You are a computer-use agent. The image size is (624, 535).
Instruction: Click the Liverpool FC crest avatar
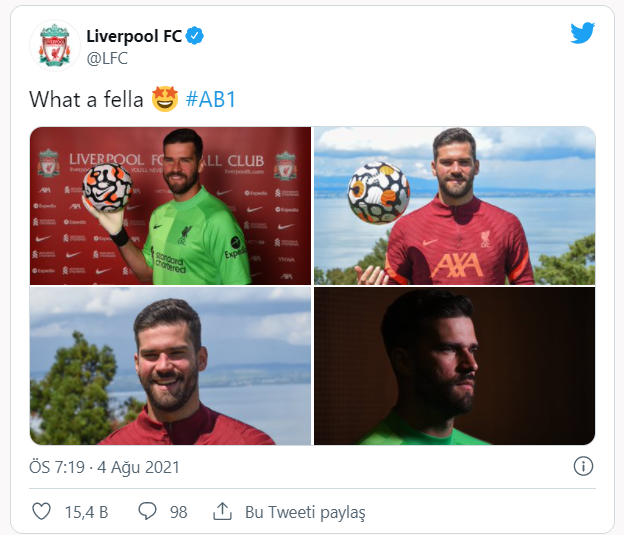click(54, 46)
